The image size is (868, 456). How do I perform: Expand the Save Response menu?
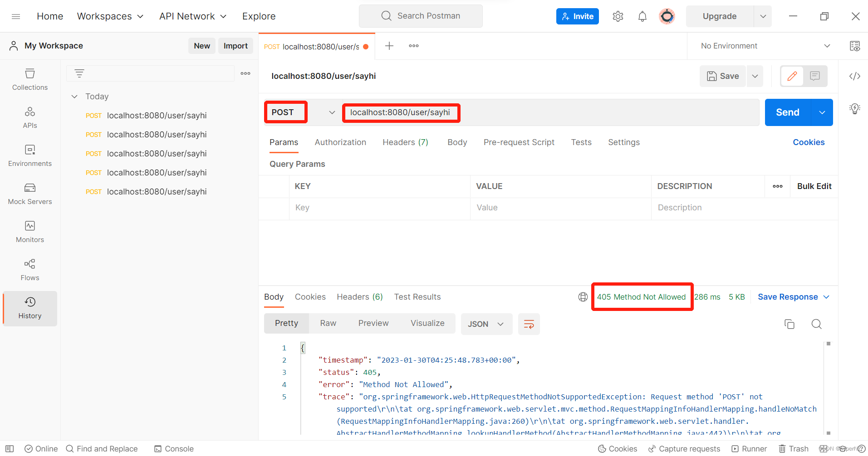click(x=794, y=297)
